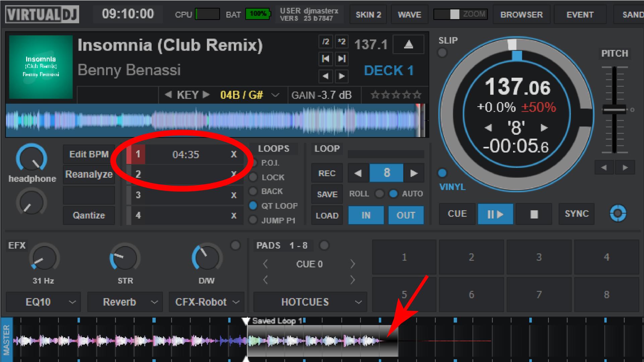This screenshot has width=644, height=362.
Task: Click lower right pads chevron
Action: coord(353,280)
